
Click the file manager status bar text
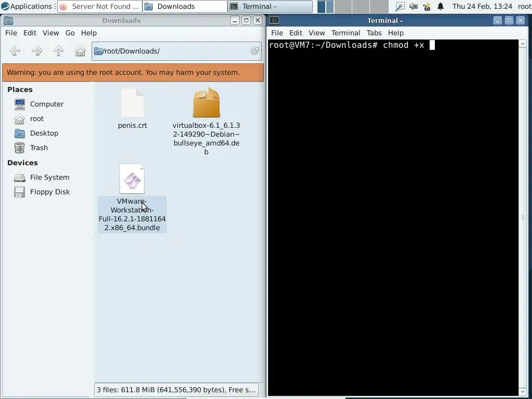176,390
